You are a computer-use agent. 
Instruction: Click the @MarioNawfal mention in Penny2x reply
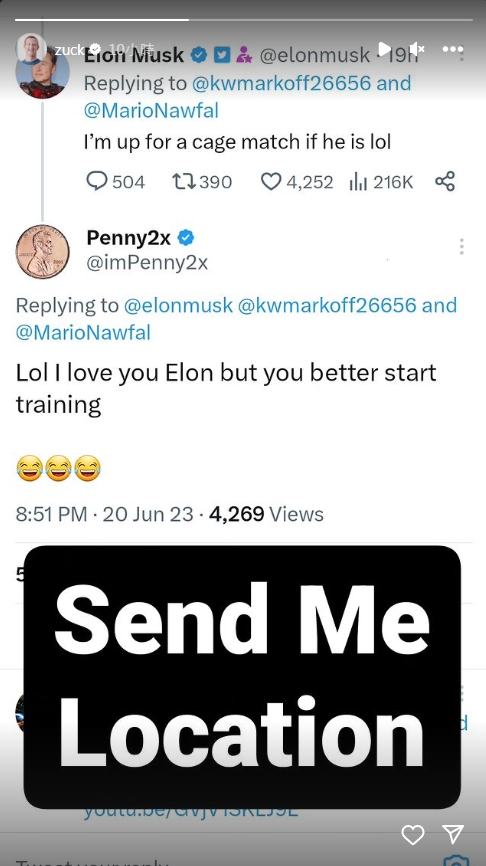click(x=83, y=332)
